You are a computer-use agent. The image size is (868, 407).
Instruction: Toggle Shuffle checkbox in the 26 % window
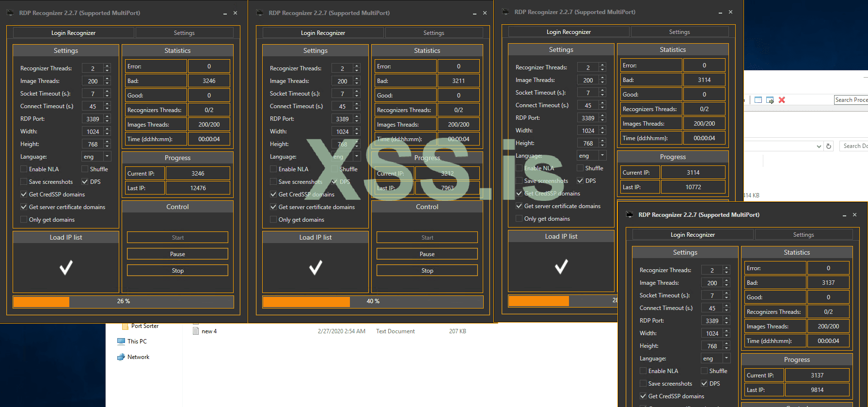click(x=85, y=169)
